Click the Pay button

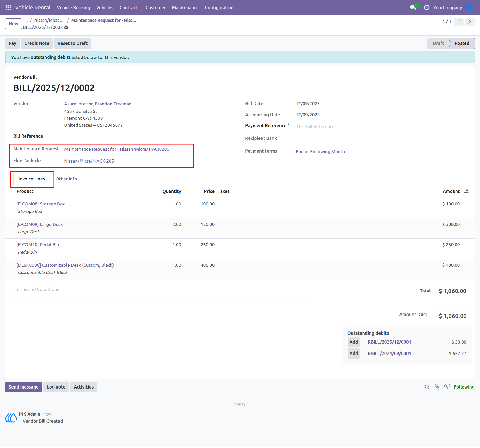pos(12,43)
